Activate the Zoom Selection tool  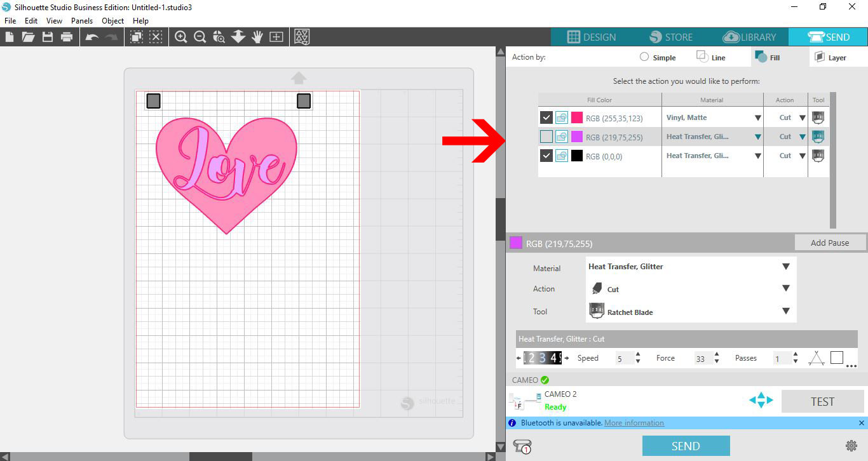coord(219,37)
